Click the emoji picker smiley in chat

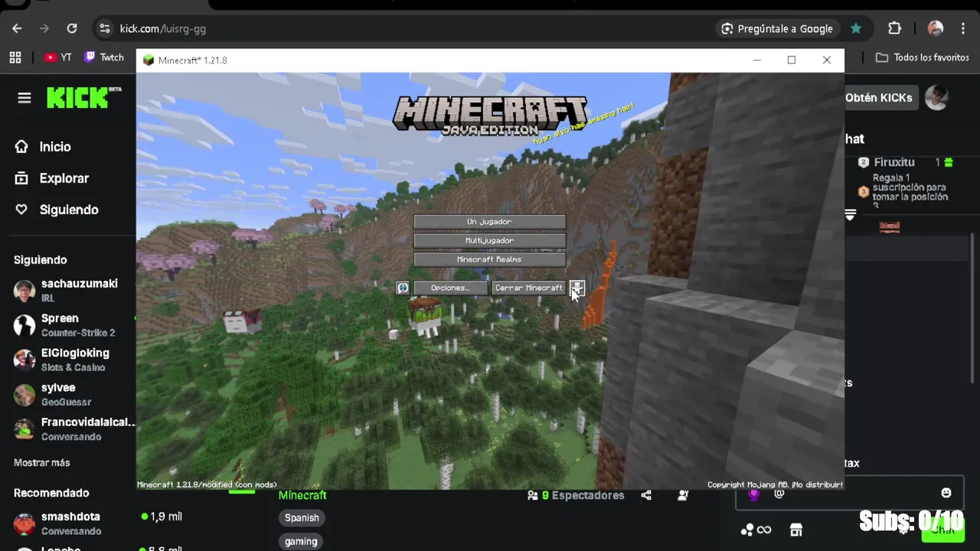click(946, 493)
